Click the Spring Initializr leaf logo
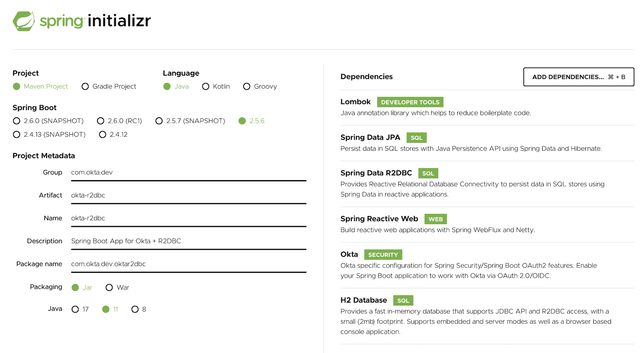Image resolution: width=644 pixels, height=353 pixels. (x=24, y=21)
